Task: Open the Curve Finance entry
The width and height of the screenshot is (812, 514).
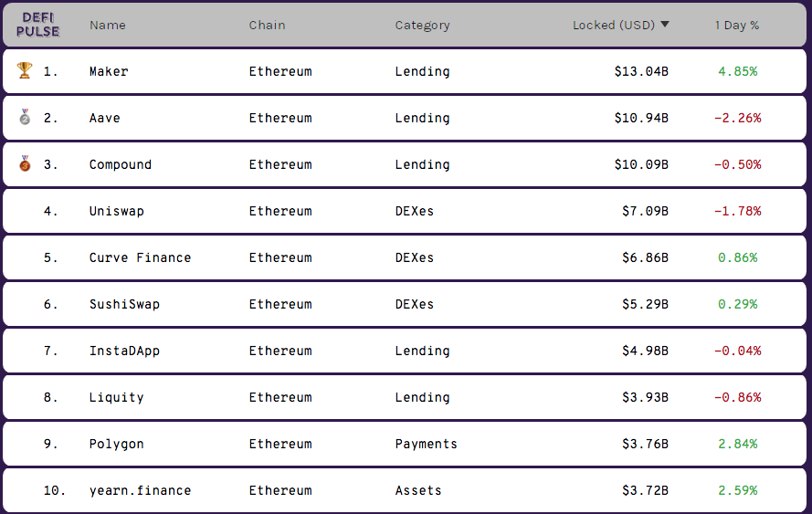Action: click(x=140, y=257)
